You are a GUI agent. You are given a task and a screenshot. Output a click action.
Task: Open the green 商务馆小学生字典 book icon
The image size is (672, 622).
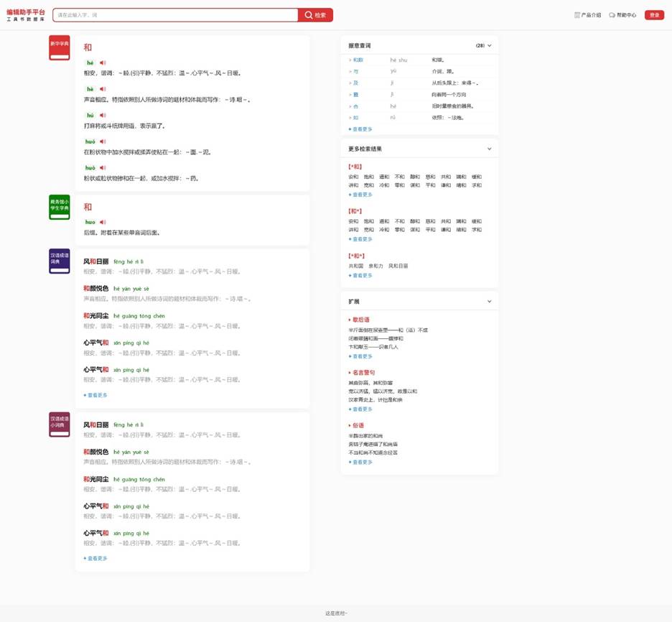pos(59,207)
